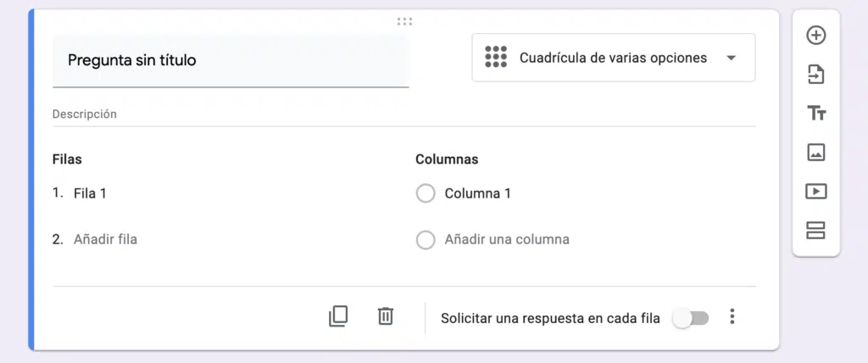Image resolution: width=868 pixels, height=363 pixels.
Task: Click the add video icon
Action: (x=815, y=192)
